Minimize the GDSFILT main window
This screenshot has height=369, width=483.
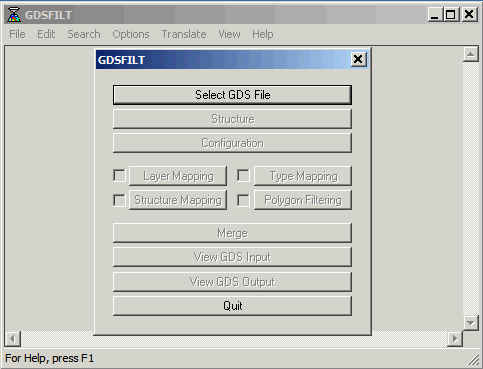pyautogui.click(x=435, y=15)
